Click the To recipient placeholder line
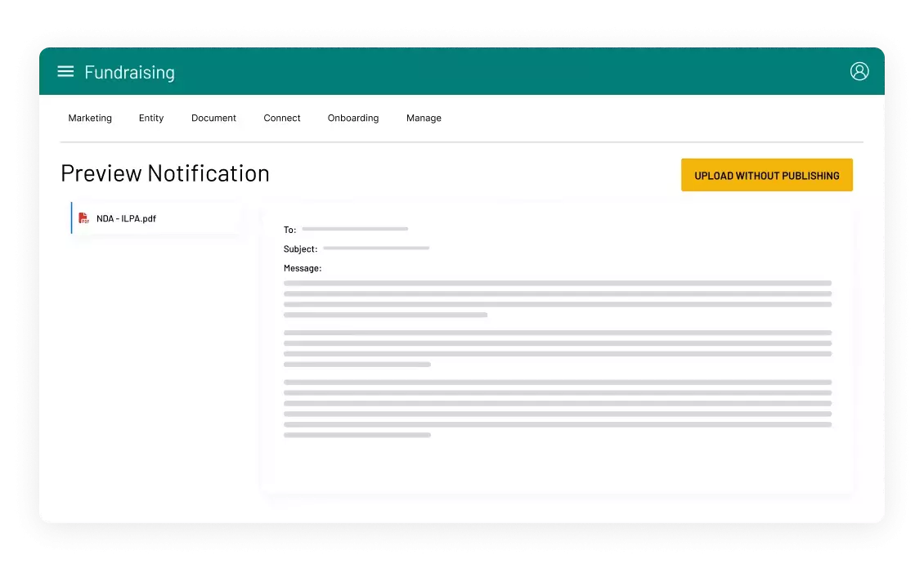The image size is (924, 569). (355, 229)
